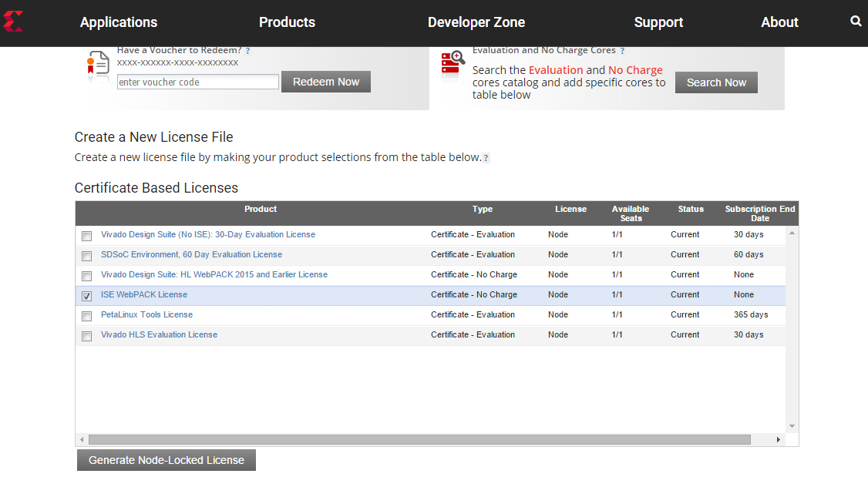This screenshot has height=477, width=868.
Task: Check the Vivado Design Suite 30-Day Evaluation checkbox
Action: 87,237
